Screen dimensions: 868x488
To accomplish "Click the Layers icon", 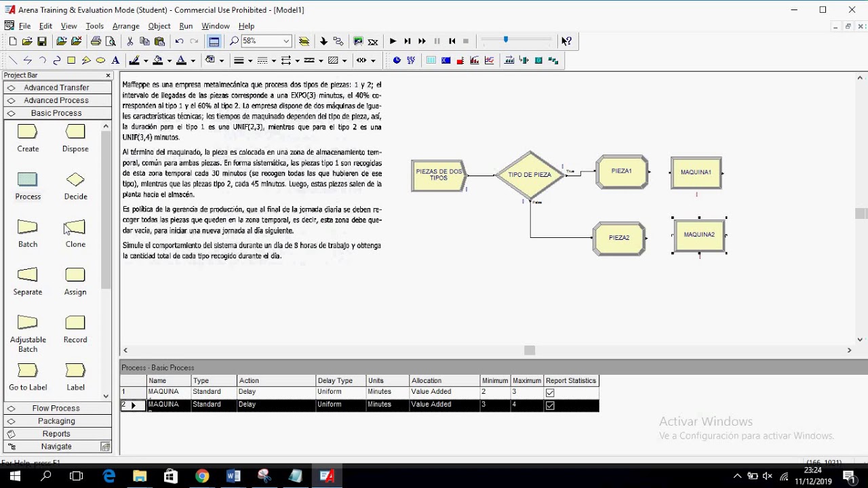I will point(304,41).
